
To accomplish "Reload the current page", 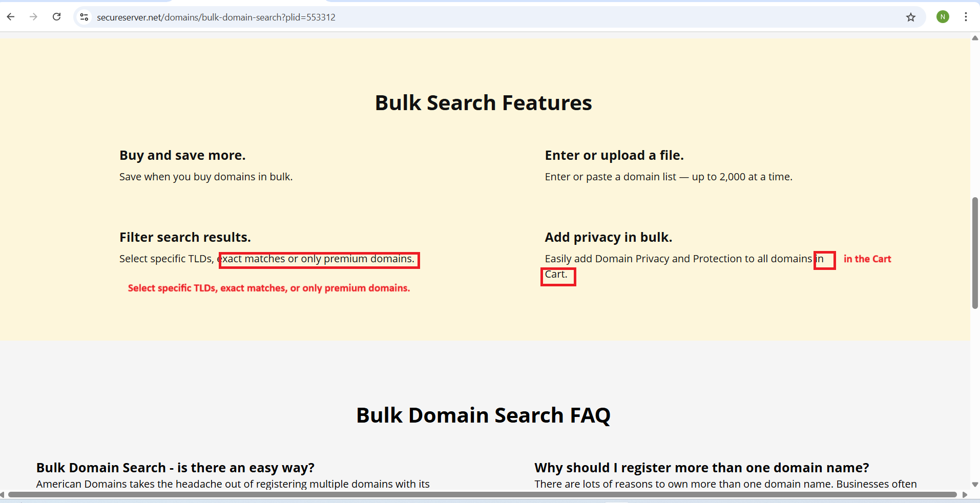I will coord(57,17).
